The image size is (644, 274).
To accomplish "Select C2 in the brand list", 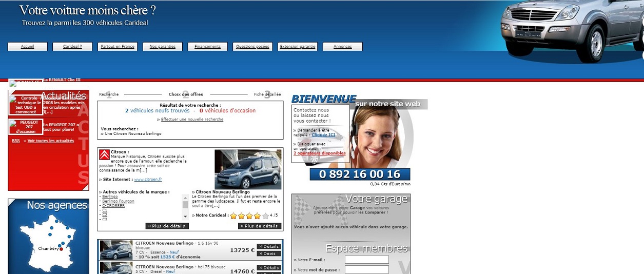I will pos(105,215).
